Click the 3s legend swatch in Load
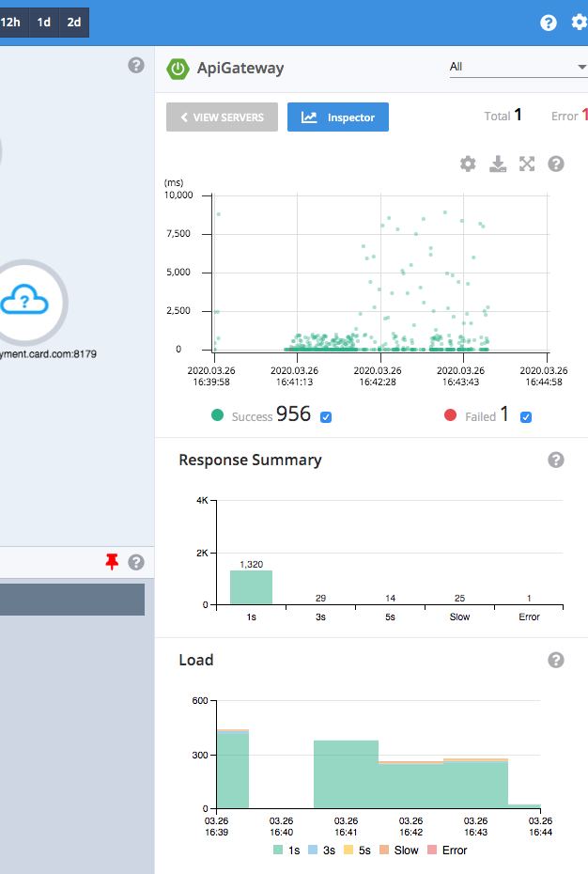This screenshot has height=874, width=588. click(x=313, y=850)
